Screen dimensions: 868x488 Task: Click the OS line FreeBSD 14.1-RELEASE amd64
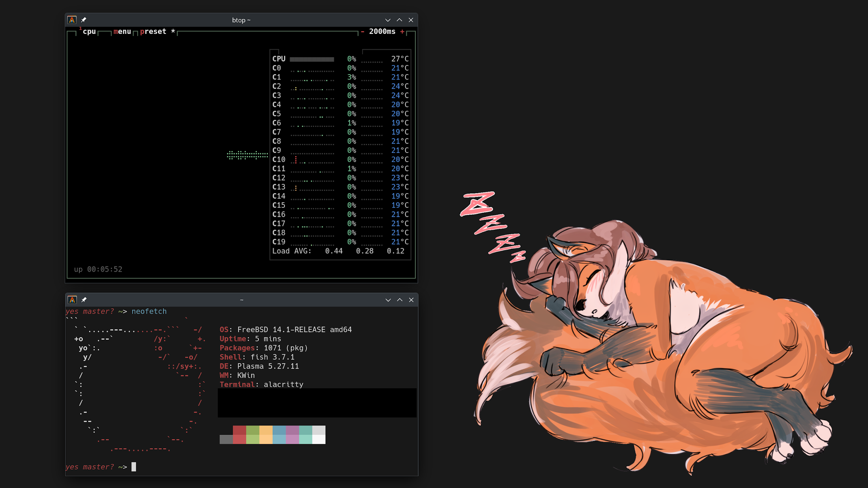tap(286, 330)
